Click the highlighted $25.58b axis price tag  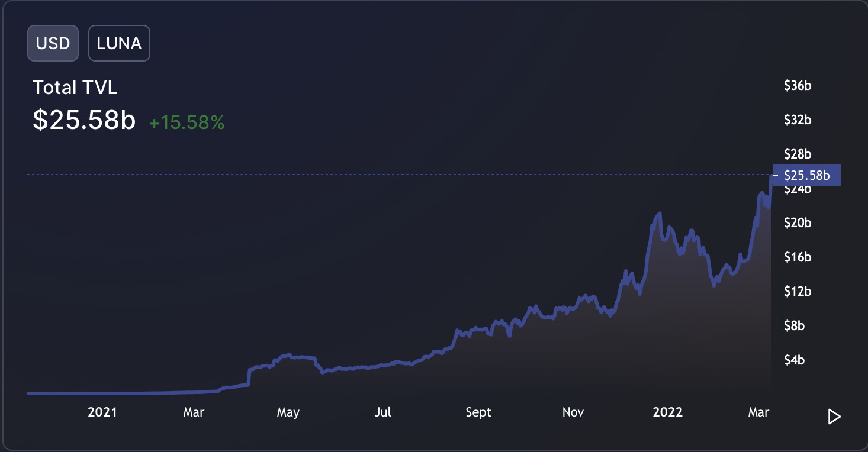[806, 175]
